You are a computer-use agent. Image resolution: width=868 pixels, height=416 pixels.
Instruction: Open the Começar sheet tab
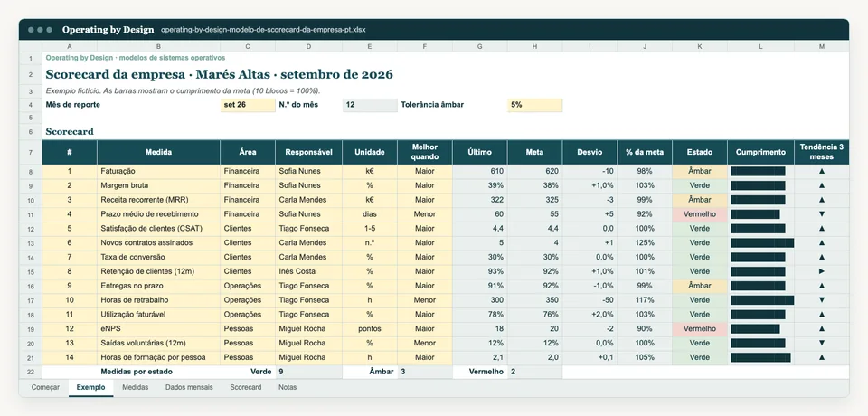45,388
